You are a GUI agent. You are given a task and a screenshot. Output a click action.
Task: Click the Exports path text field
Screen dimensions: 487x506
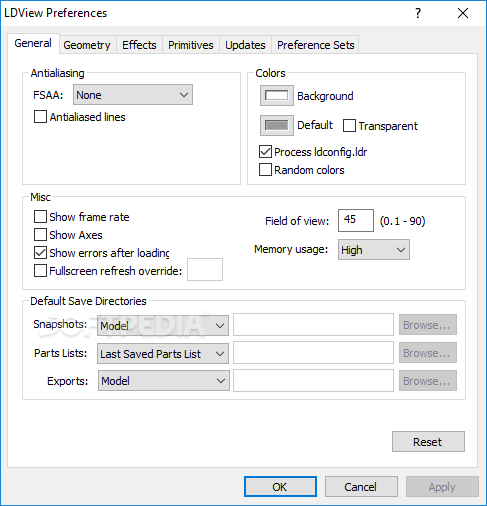[313, 380]
